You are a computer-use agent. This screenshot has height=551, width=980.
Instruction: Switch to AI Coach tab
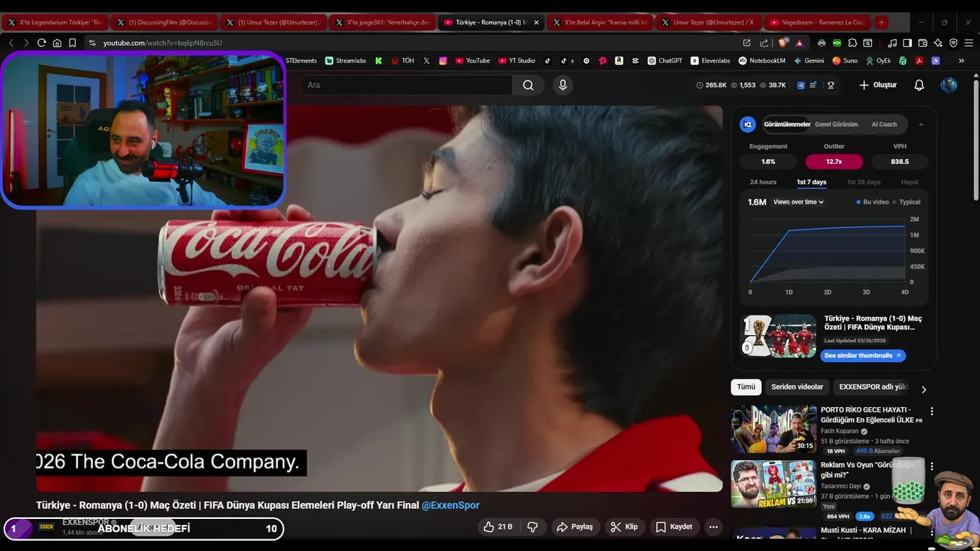click(884, 124)
